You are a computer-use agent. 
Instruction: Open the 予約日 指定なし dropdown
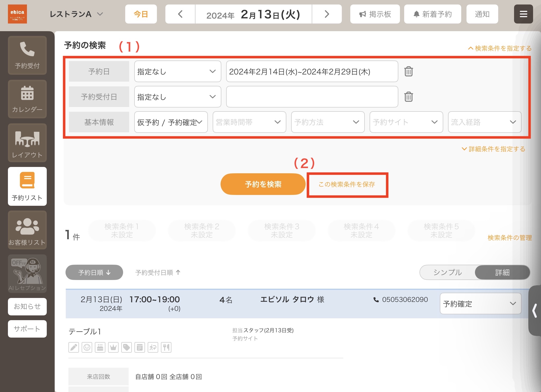click(x=178, y=72)
